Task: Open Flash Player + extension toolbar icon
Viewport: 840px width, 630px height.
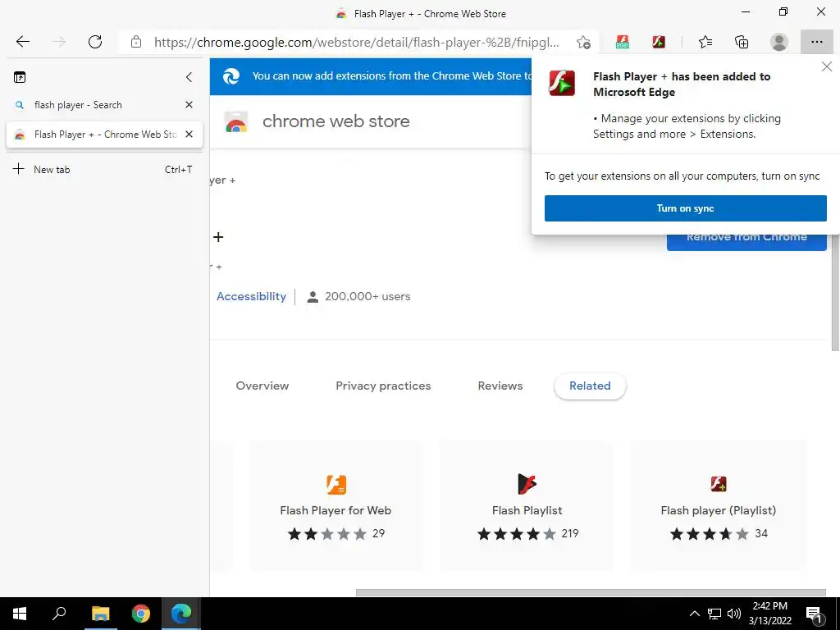Action: pos(659,42)
